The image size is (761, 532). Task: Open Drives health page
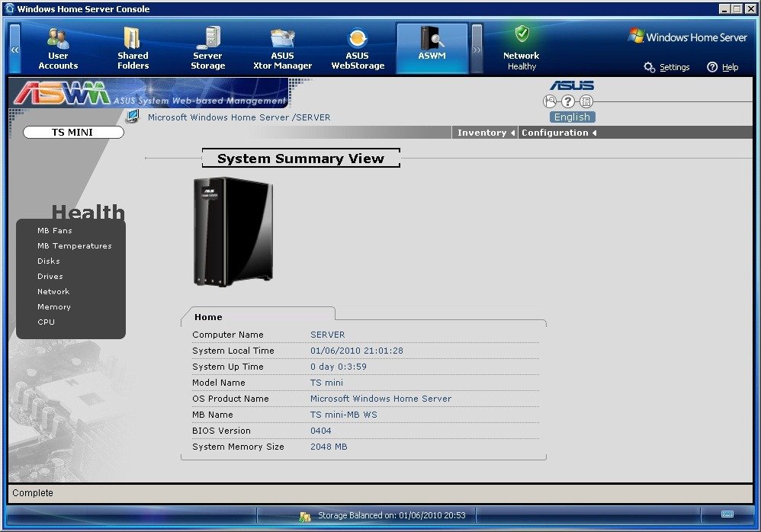coord(50,277)
